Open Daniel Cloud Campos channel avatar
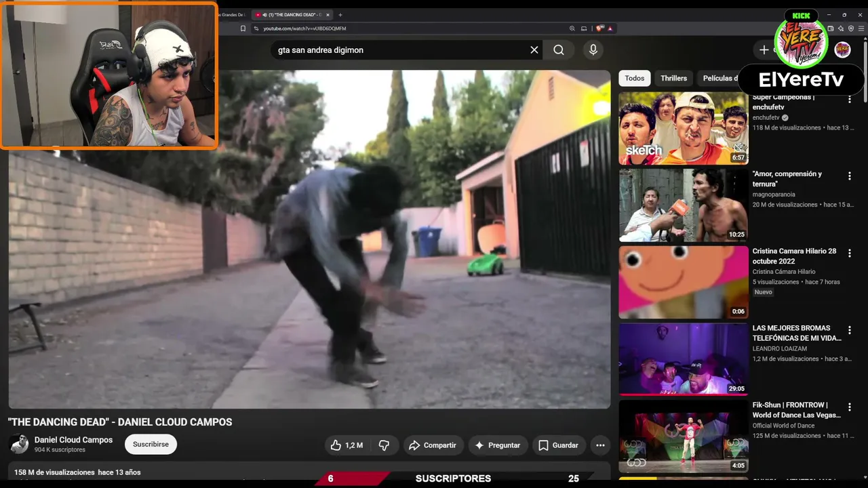This screenshot has width=868, height=488. 18,445
